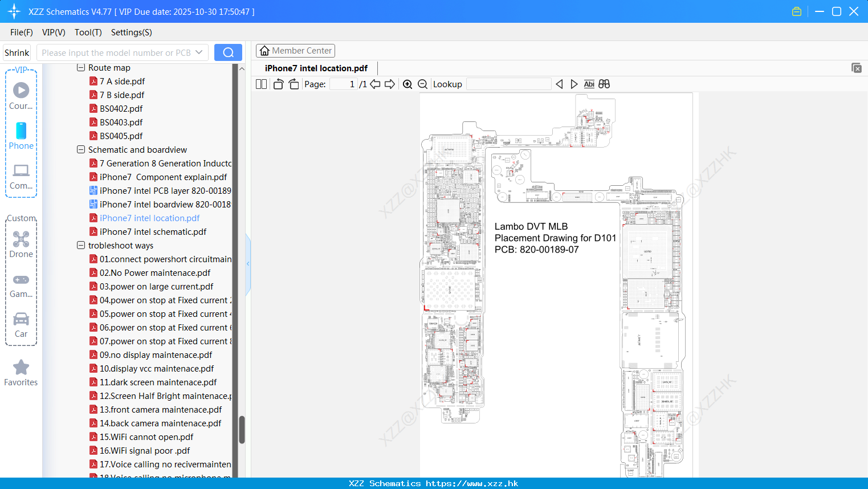
Task: Open the File(F) menu
Action: pyautogui.click(x=22, y=32)
